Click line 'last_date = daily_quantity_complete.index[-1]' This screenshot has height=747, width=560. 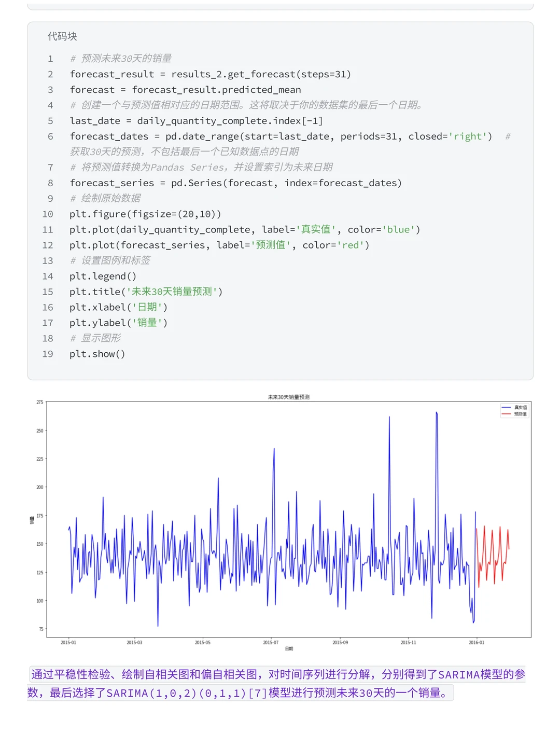click(x=197, y=121)
